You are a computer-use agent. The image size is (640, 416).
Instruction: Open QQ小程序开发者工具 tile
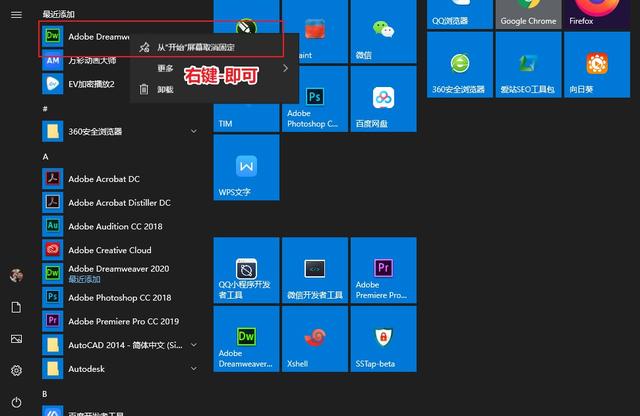point(246,270)
